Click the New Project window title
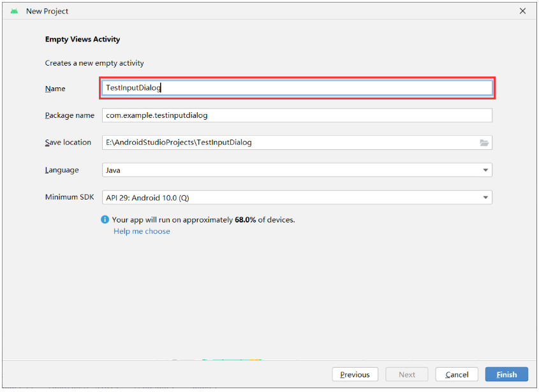This screenshot has width=539, height=392. point(47,11)
